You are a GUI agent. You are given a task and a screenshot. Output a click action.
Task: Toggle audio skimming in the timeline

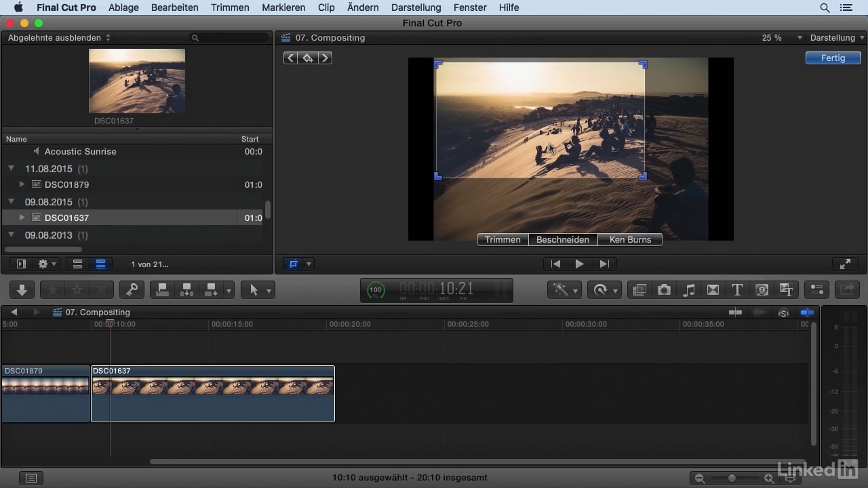point(759,312)
